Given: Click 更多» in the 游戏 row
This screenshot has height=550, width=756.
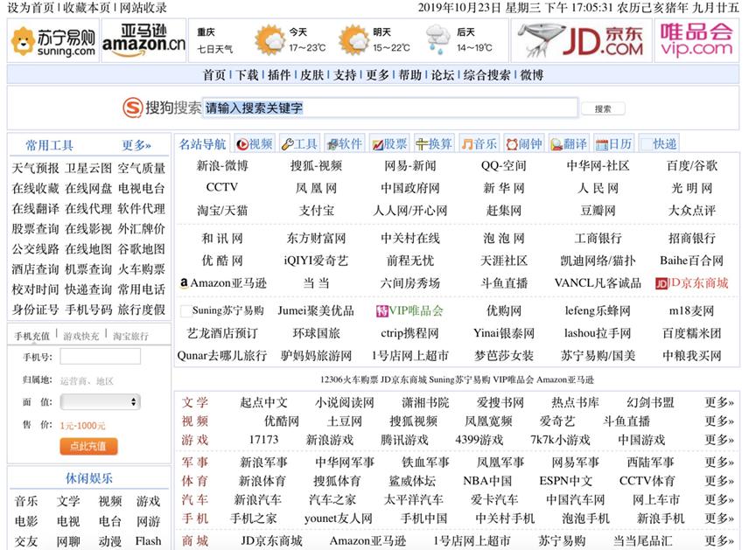Looking at the screenshot, I should [719, 440].
